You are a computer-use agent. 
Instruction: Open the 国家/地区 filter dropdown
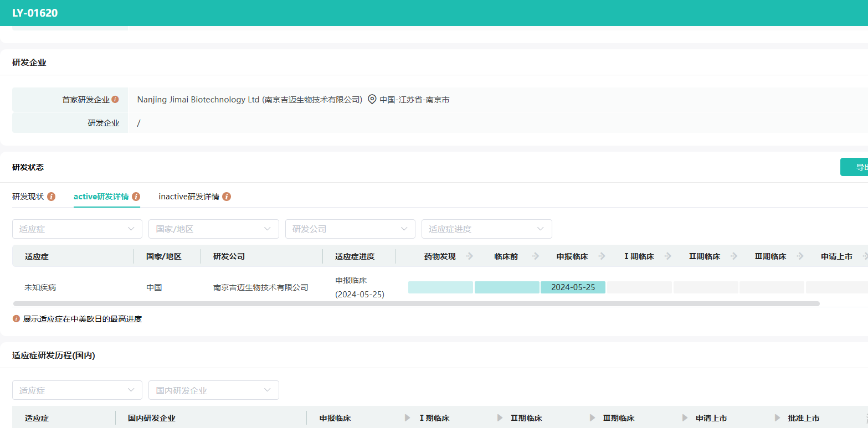click(x=213, y=229)
